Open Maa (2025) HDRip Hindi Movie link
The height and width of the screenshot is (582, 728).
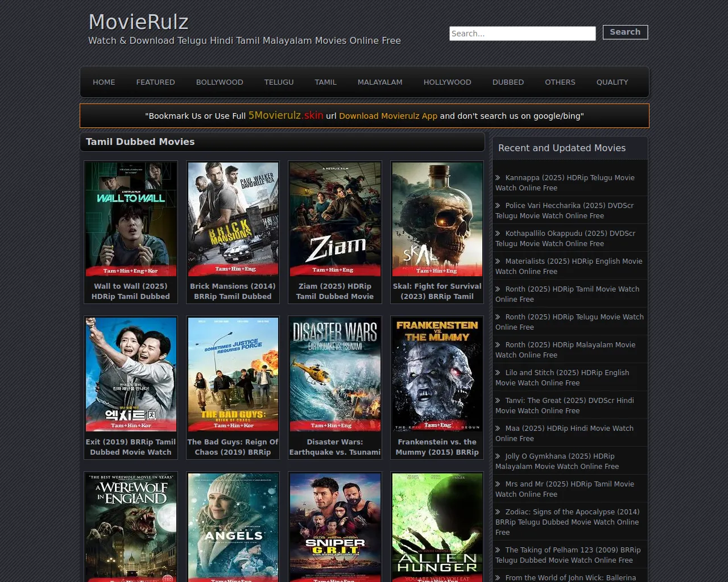pos(564,433)
